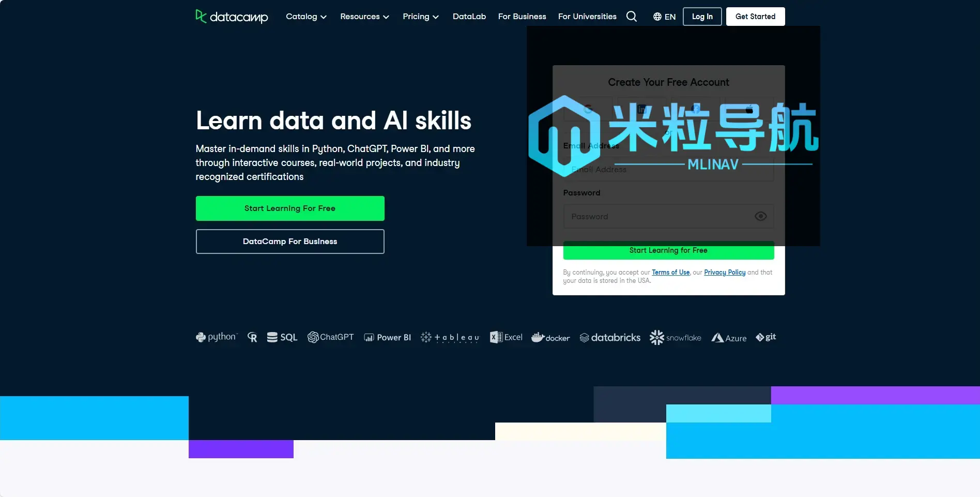Image resolution: width=980 pixels, height=497 pixels.
Task: Select the Python technology logo
Action: click(216, 337)
